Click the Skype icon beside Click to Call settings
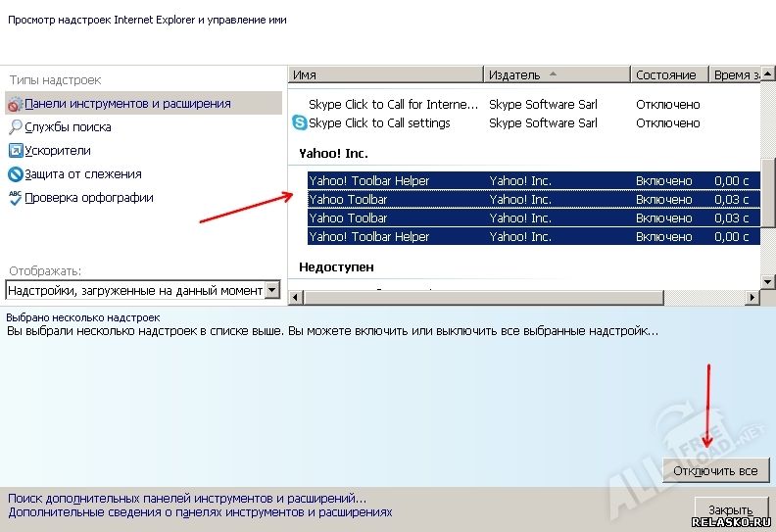 [300, 122]
